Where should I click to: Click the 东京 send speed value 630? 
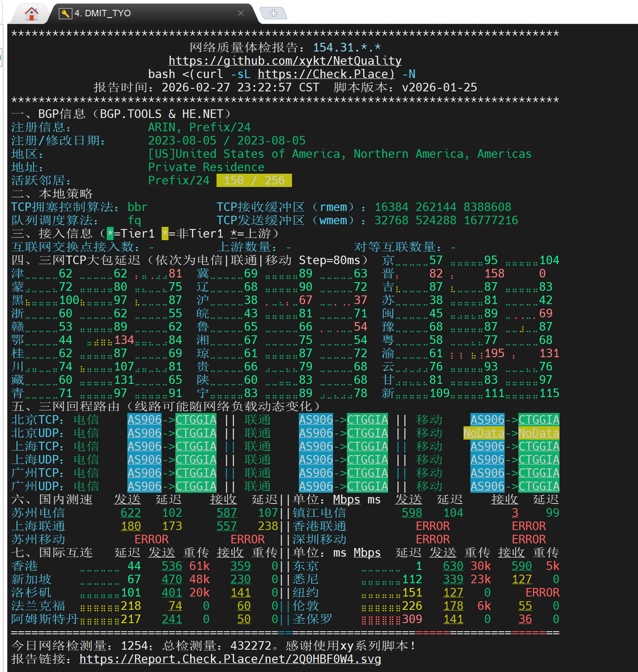pyautogui.click(x=453, y=566)
